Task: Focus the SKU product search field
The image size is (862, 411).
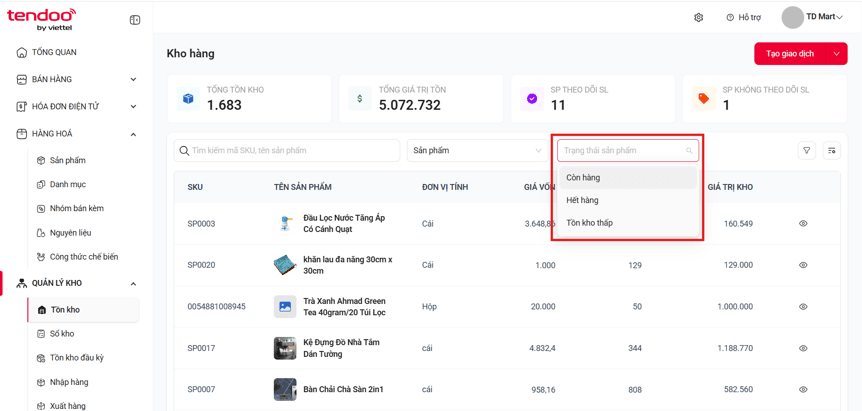Action: pyautogui.click(x=287, y=151)
